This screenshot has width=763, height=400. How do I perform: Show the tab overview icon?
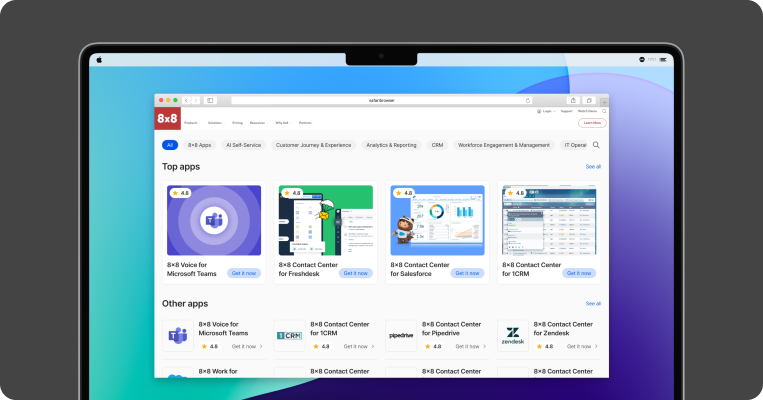coord(589,100)
